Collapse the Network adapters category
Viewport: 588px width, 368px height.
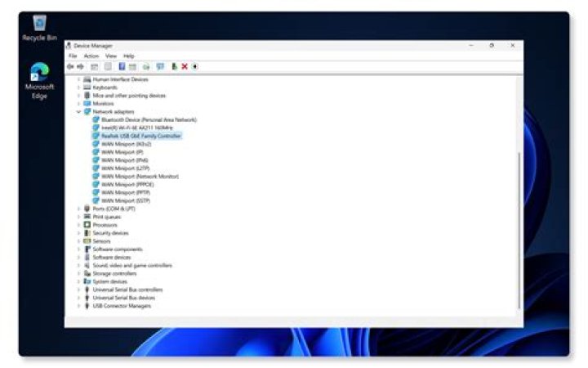point(78,111)
